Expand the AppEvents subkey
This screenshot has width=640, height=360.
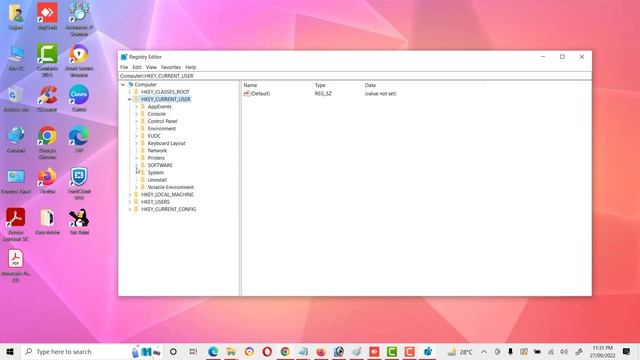click(x=136, y=107)
